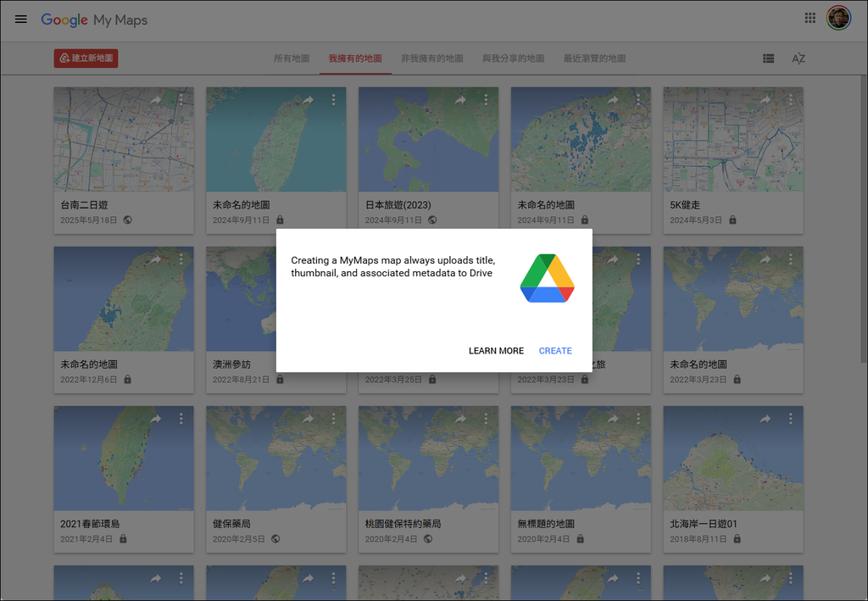Screen dimensions: 868x601
Task: Click LEARN MORE in the dialog
Action: click(496, 351)
